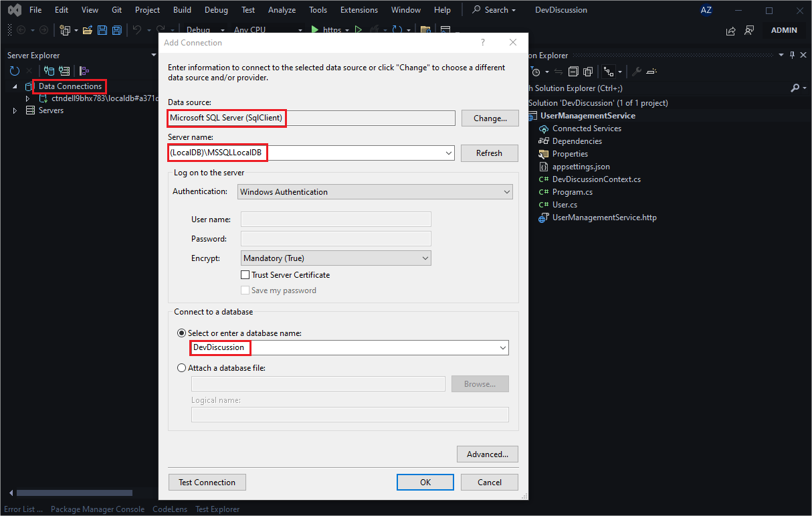The width and height of the screenshot is (812, 516).
Task: Open the Debug menu
Action: (x=216, y=10)
